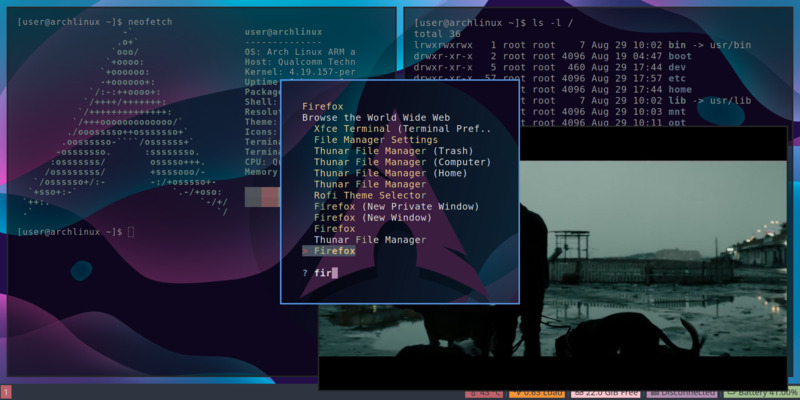
Task: Focus the rofi search field containing 'fir'
Action: click(326, 273)
